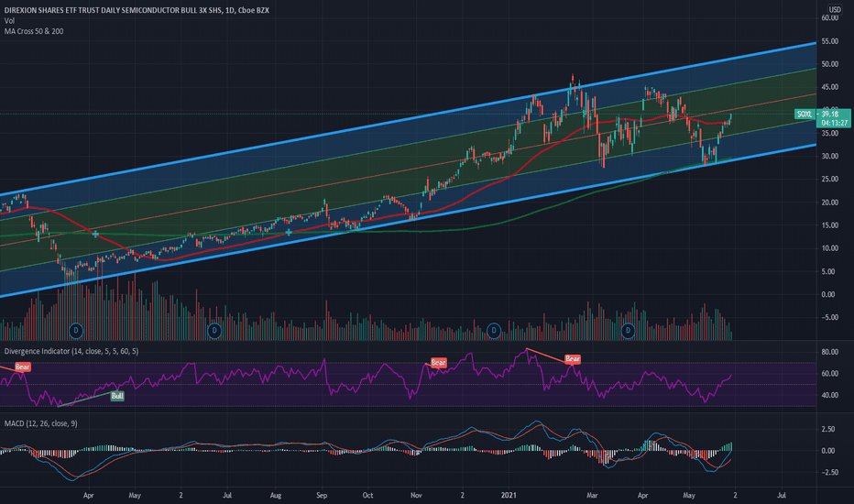The height and width of the screenshot is (504, 854).
Task: Click the Sep label on time axis
Action: [322, 495]
